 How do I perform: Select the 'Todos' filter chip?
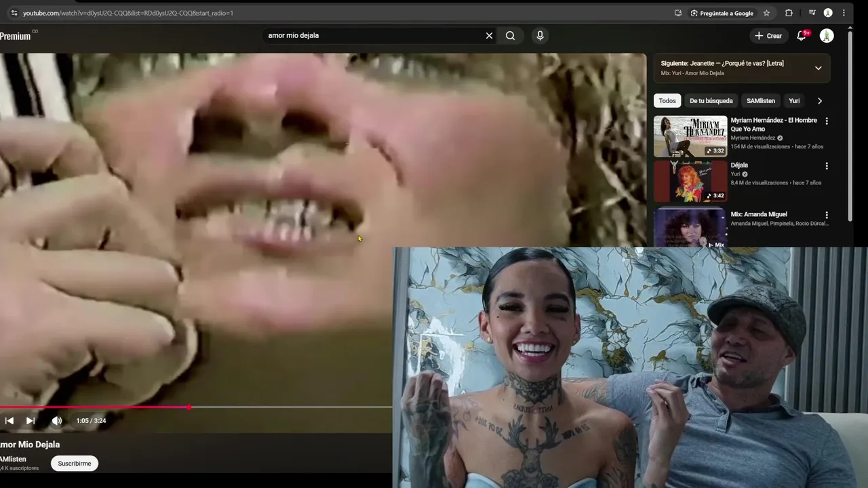click(x=667, y=101)
